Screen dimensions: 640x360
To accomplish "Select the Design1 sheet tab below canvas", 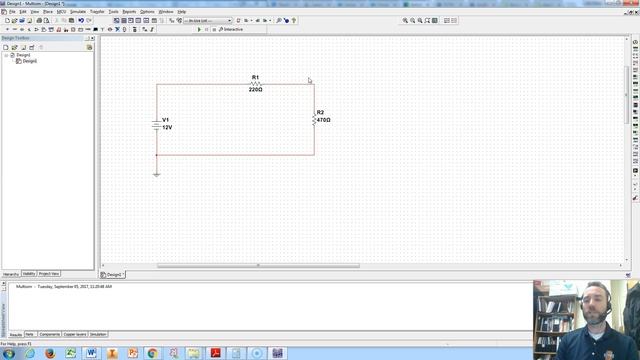I will [x=113, y=275].
